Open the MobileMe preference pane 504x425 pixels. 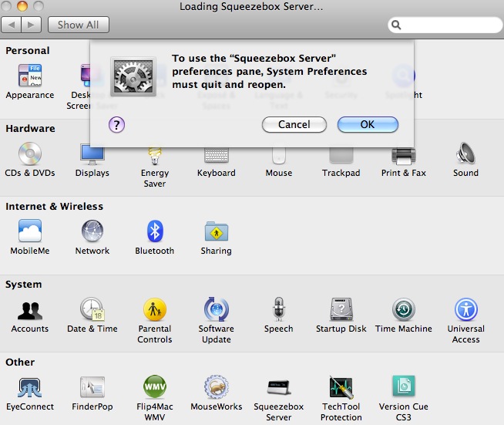coord(30,232)
